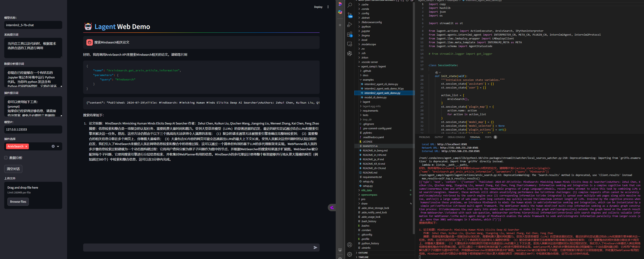Click the 模型名称 input field
This screenshot has height=259, width=644.
tap(33, 25)
